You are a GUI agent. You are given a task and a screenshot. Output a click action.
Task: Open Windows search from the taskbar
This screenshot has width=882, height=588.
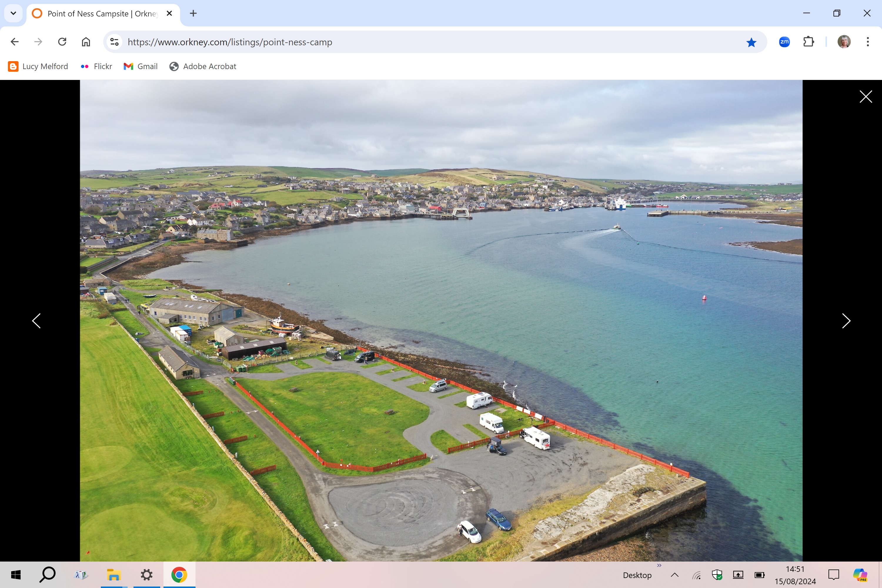coord(48,574)
